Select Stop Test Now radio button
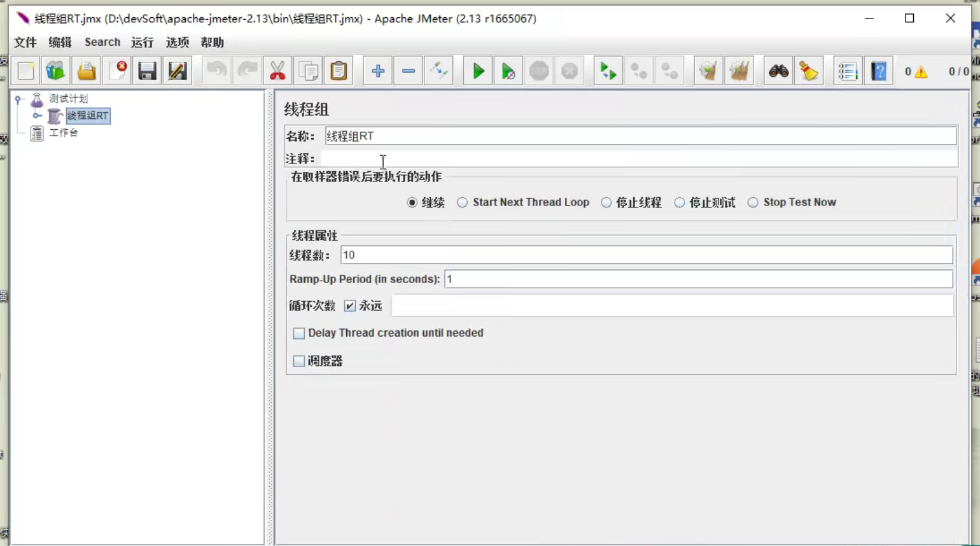This screenshot has height=546, width=980. point(753,202)
